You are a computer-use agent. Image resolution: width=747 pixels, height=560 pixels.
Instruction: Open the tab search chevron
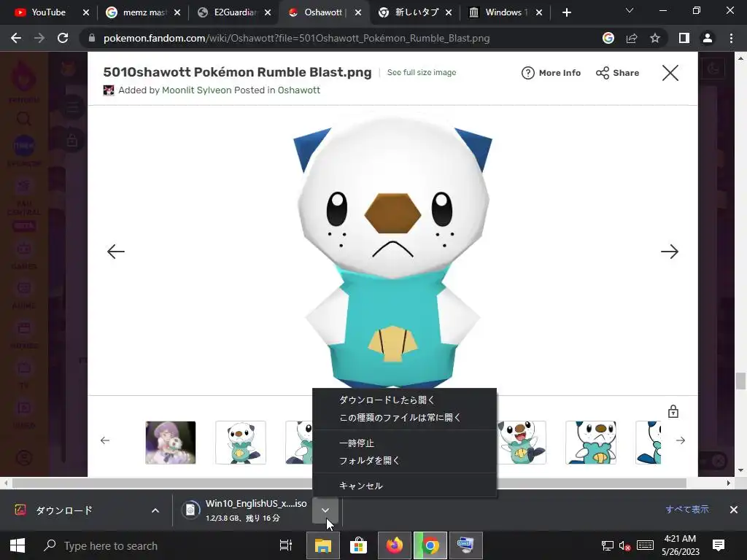pyautogui.click(x=630, y=10)
